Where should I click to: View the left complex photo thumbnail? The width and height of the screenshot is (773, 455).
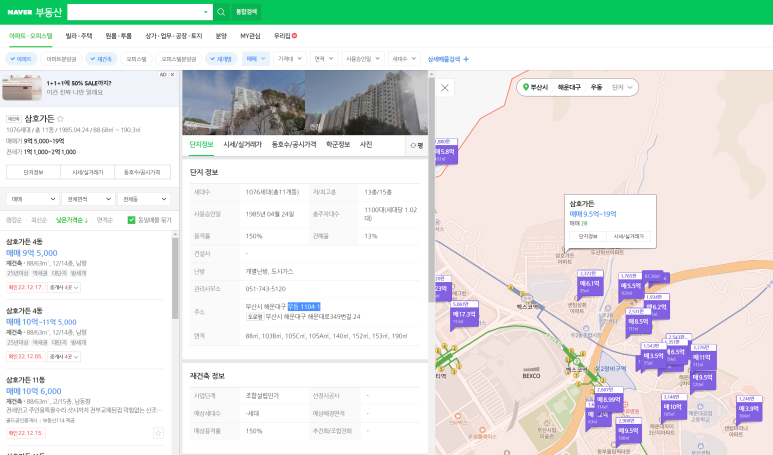click(244, 103)
